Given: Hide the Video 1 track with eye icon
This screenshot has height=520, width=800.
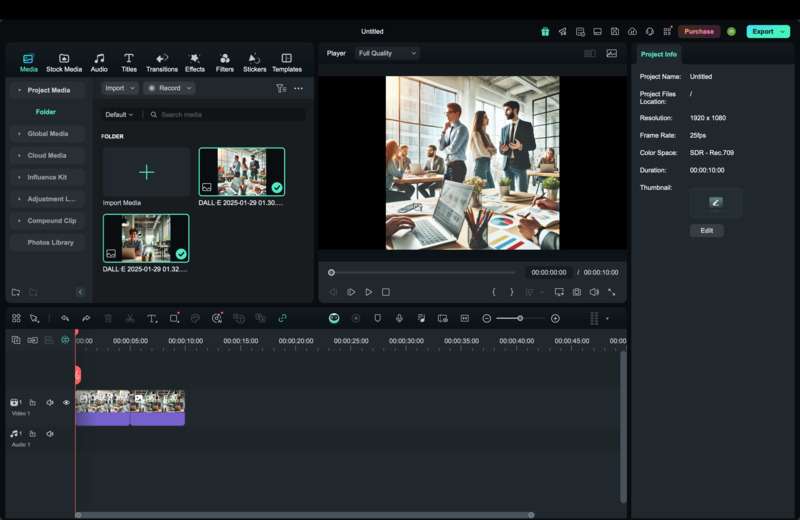Looking at the screenshot, I should tap(66, 403).
